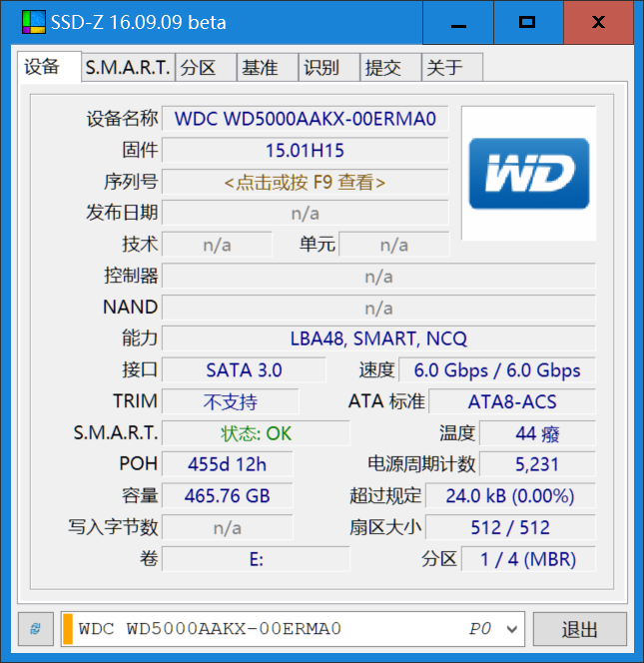Click the NAND n/a field
Image resolution: width=644 pixels, height=663 pixels.
coord(378,308)
